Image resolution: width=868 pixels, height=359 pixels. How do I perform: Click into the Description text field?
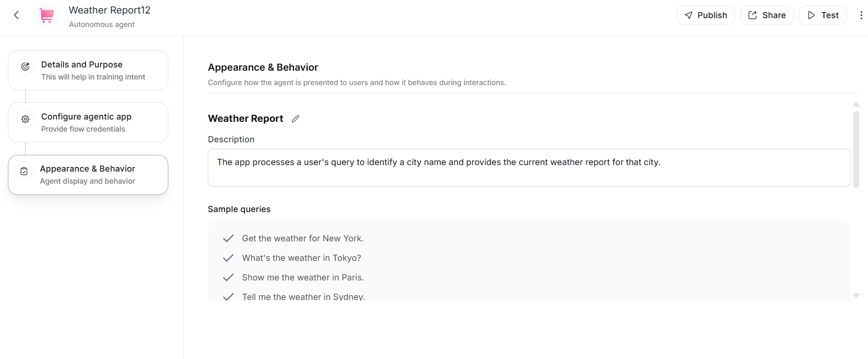tap(529, 168)
